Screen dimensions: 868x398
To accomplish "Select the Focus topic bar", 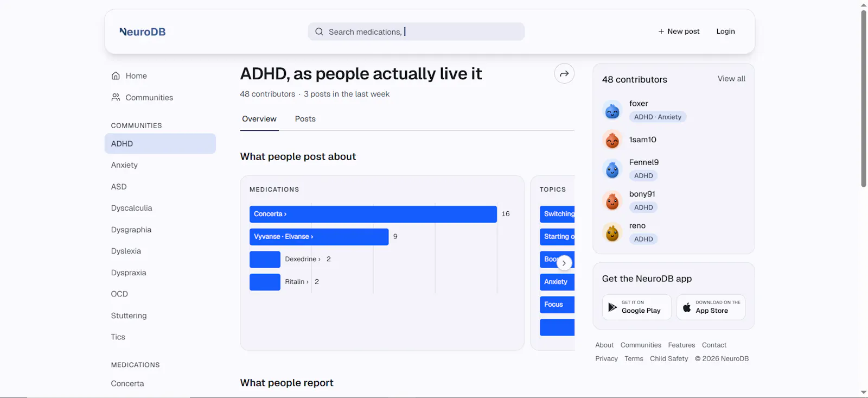I will (x=557, y=305).
